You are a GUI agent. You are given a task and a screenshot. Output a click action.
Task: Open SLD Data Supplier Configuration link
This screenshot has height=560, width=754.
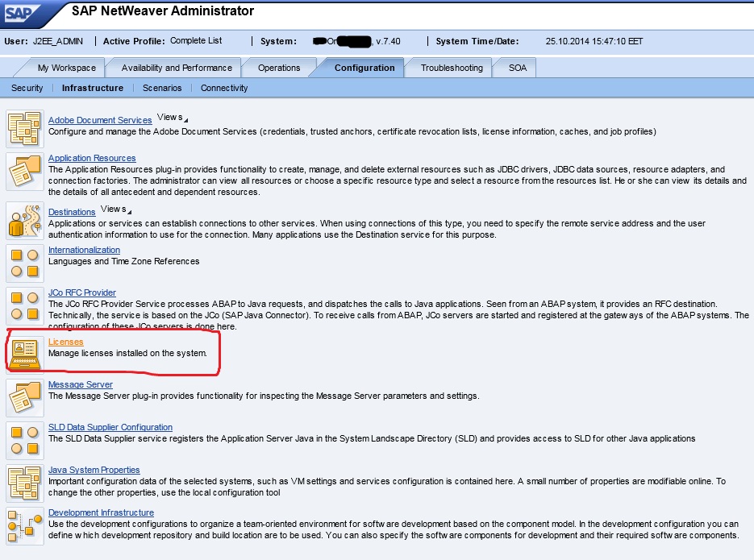(110, 427)
